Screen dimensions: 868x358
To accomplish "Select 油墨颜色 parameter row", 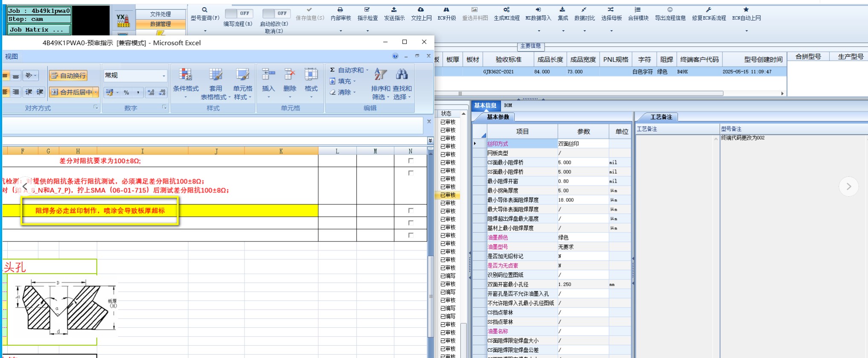I will click(x=551, y=237).
